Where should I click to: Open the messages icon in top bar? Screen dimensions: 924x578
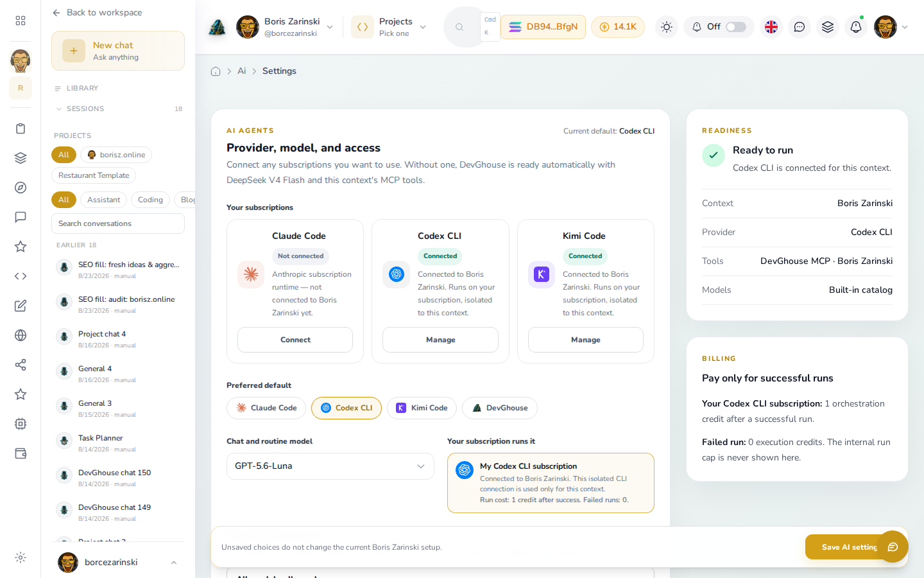(800, 27)
